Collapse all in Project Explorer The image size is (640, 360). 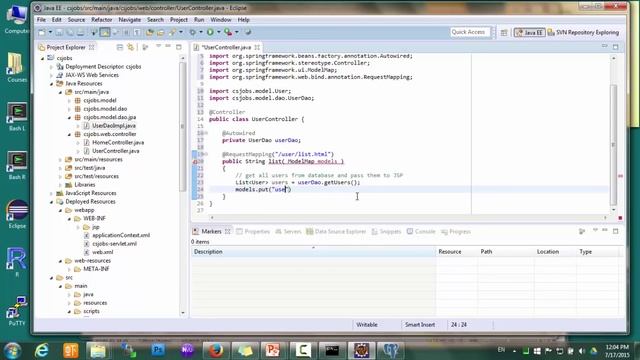(x=120, y=47)
